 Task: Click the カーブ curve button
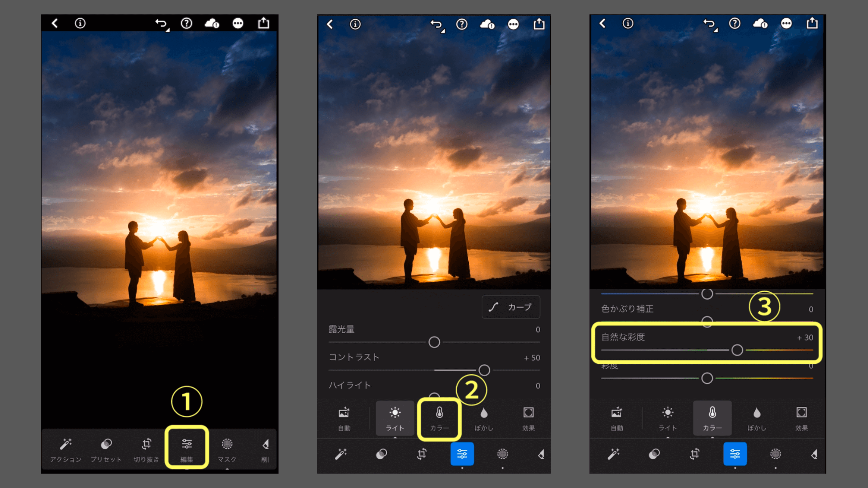511,307
